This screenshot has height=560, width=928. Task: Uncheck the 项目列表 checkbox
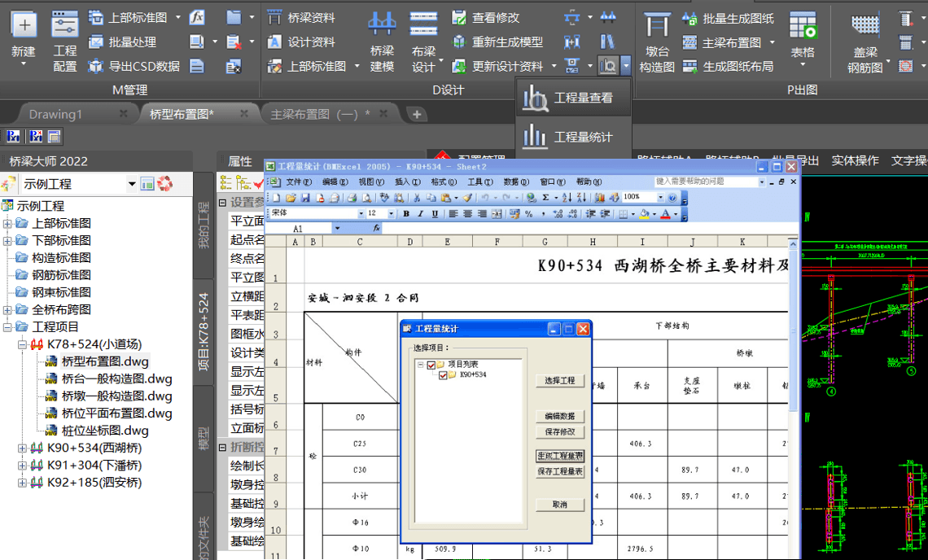(431, 365)
